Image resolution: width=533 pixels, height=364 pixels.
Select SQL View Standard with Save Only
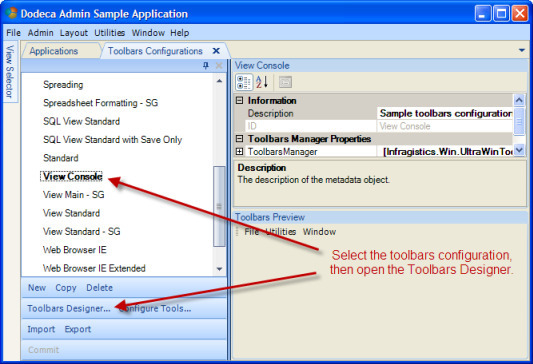(113, 140)
